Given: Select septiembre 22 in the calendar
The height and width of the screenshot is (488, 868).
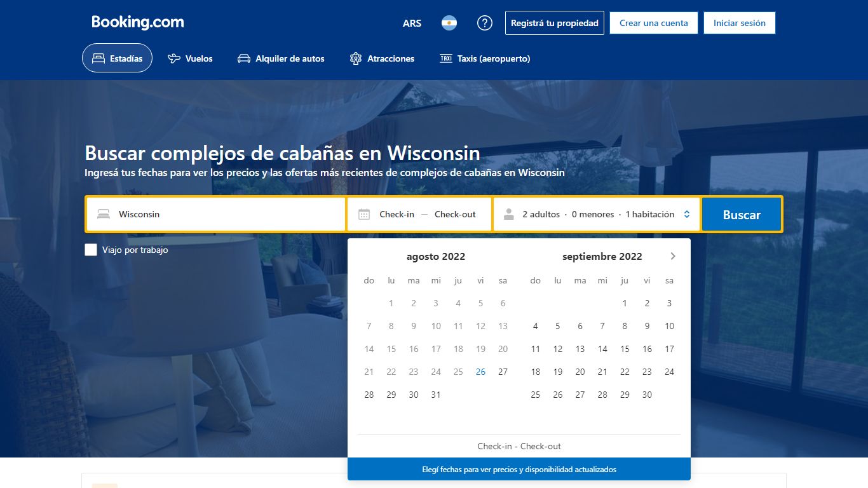Looking at the screenshot, I should [x=625, y=372].
